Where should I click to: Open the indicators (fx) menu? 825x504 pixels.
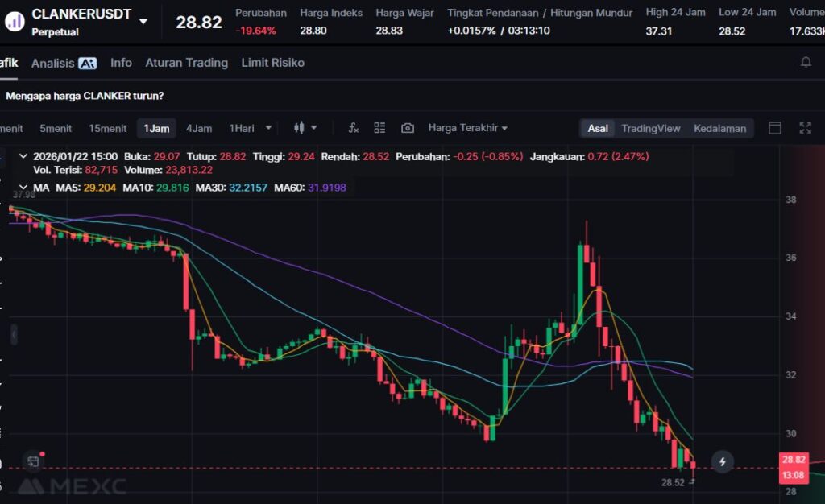[x=353, y=128]
